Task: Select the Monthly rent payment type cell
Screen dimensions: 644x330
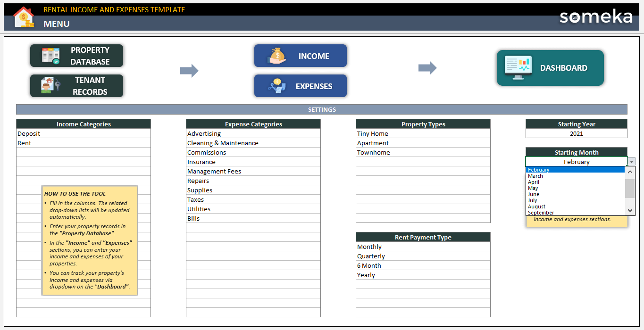Action: pos(423,247)
